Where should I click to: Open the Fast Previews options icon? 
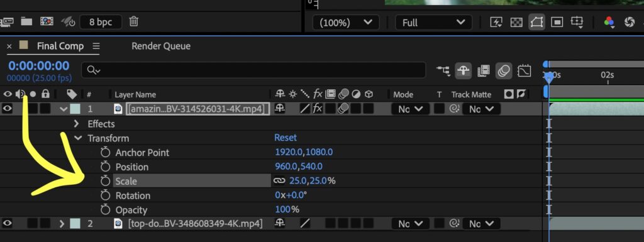pos(496,22)
